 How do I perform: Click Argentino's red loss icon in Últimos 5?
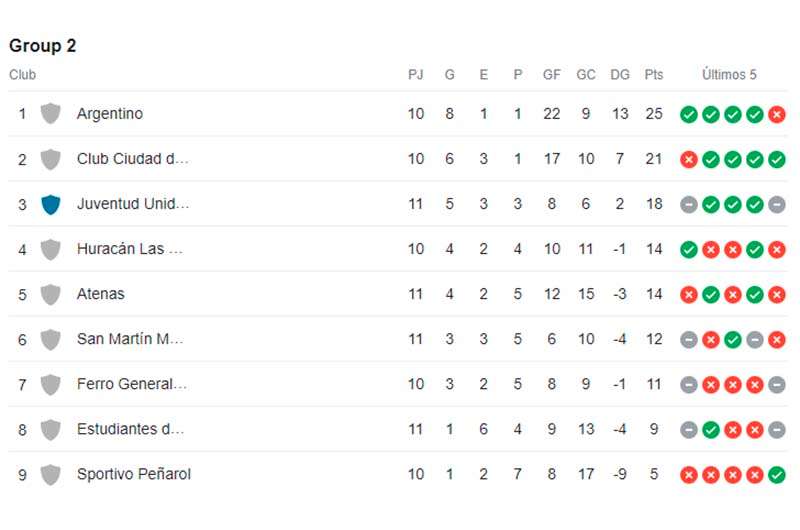point(777,114)
